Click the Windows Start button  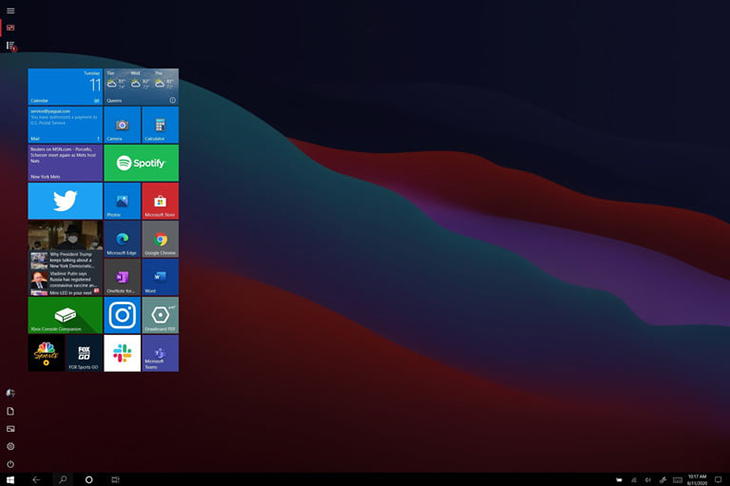click(10, 479)
